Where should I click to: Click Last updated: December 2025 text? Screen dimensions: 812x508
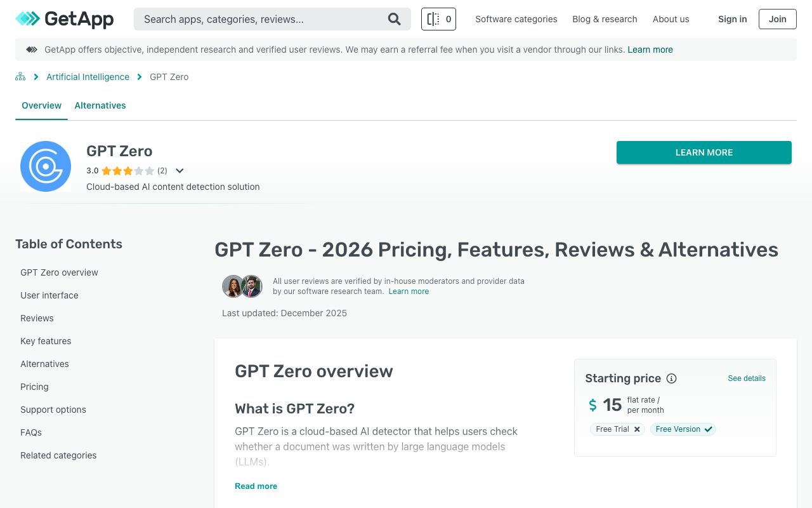point(284,313)
